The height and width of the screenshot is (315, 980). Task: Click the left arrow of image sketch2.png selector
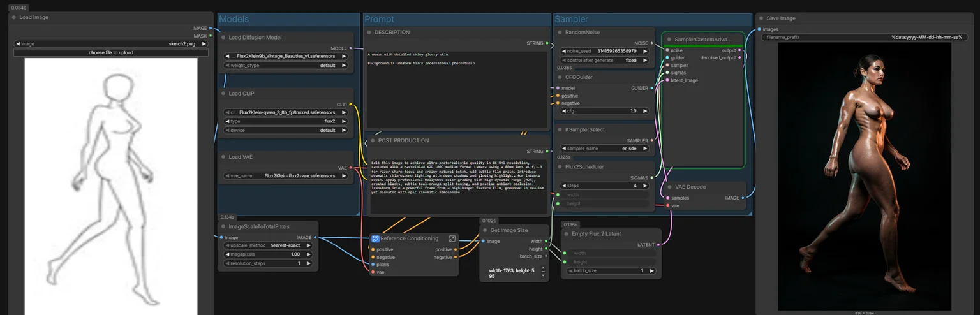click(18, 44)
